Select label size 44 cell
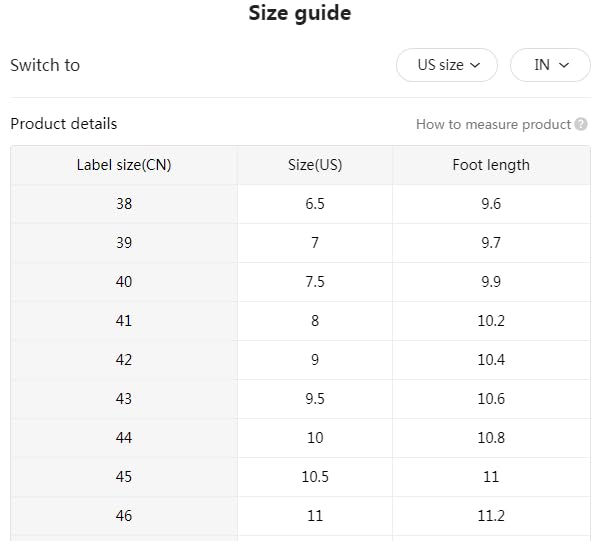Image resolution: width=603 pixels, height=541 pixels. click(x=124, y=438)
